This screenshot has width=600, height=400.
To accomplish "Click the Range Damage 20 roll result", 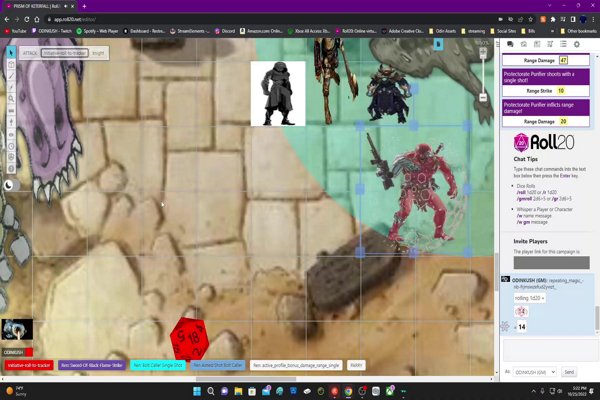I will click(563, 122).
